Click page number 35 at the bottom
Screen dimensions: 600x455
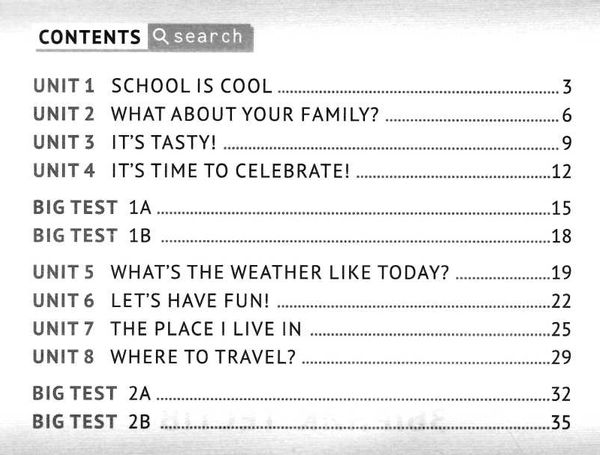(560, 422)
